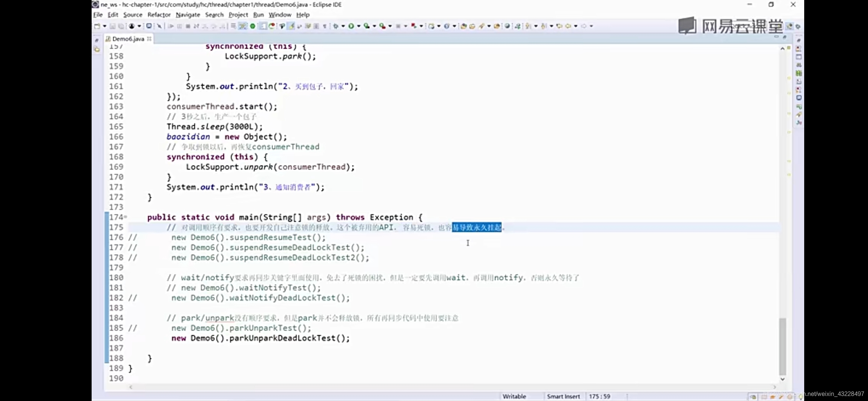Collapse the main method fold at line 174
Screen dimensions: 868x401
pyautogui.click(x=125, y=217)
